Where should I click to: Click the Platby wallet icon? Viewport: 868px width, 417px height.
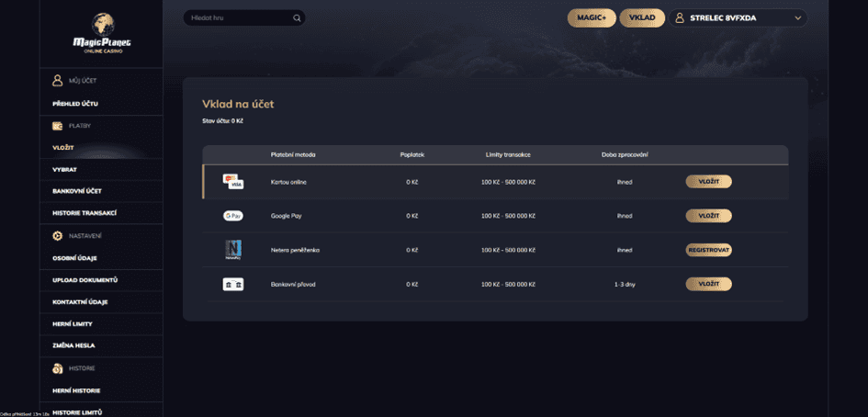(x=58, y=126)
